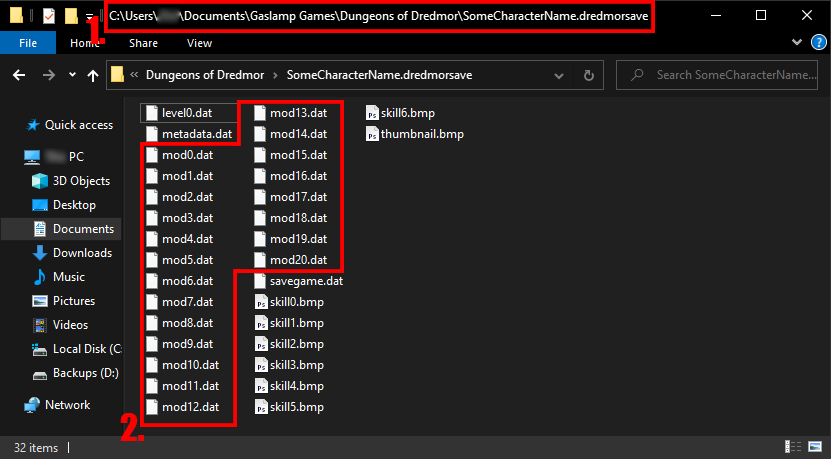
Task: Select the mod20.dat file
Action: click(x=290, y=260)
